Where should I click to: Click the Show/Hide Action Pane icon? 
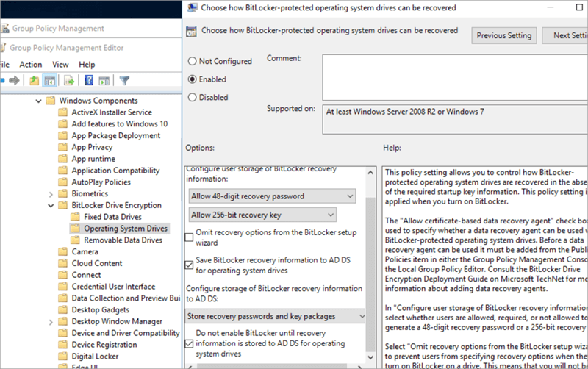[104, 81]
